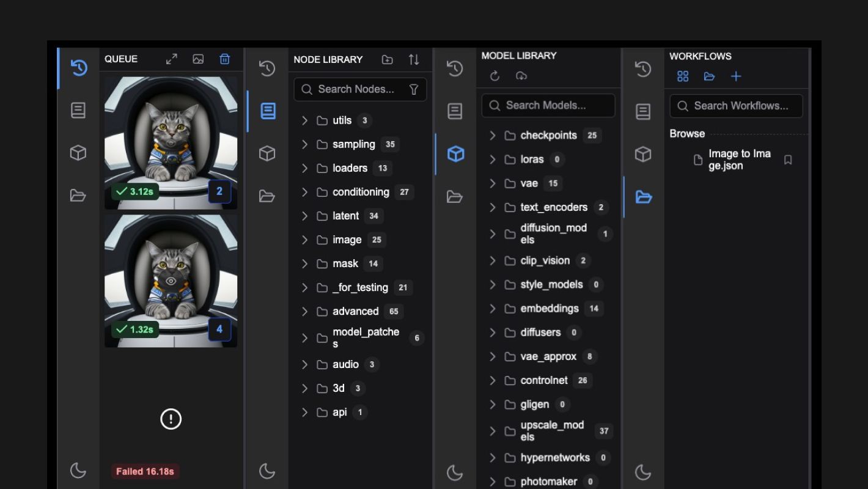Refresh the Model Library list
The height and width of the screenshot is (489, 868).
495,76
